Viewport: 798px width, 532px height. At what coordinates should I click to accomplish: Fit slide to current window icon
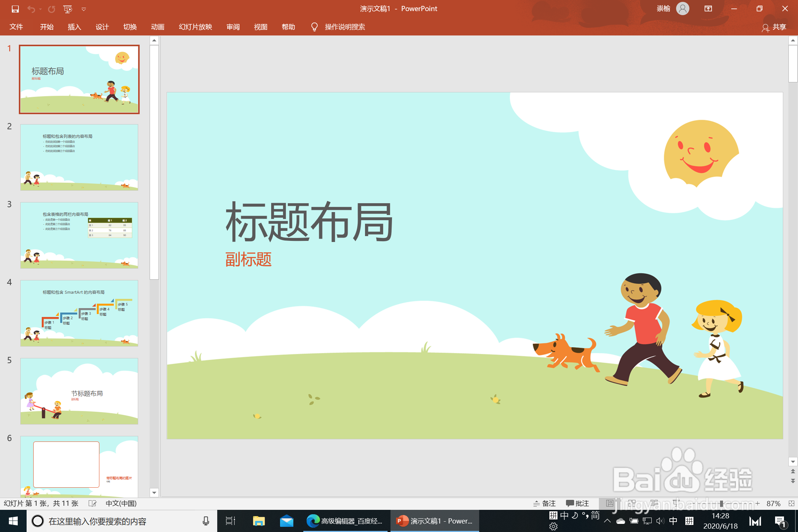[x=791, y=504]
